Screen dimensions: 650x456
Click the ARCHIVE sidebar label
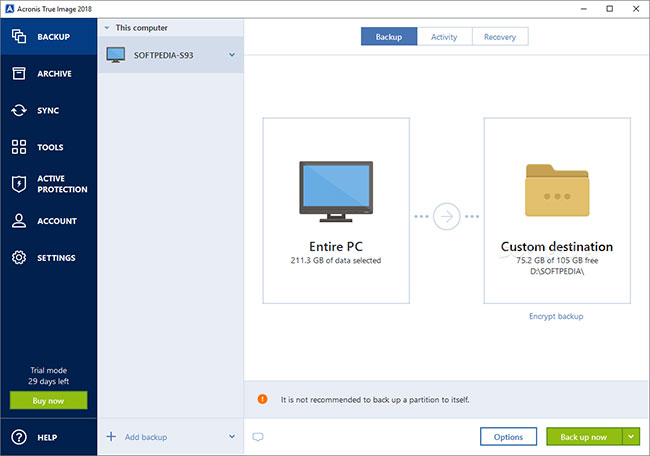(x=54, y=74)
